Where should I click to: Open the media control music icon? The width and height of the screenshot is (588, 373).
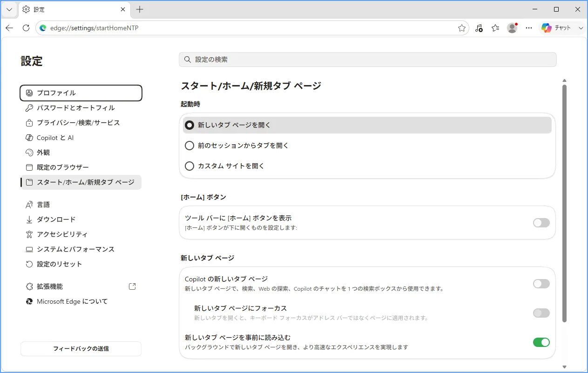click(x=479, y=28)
